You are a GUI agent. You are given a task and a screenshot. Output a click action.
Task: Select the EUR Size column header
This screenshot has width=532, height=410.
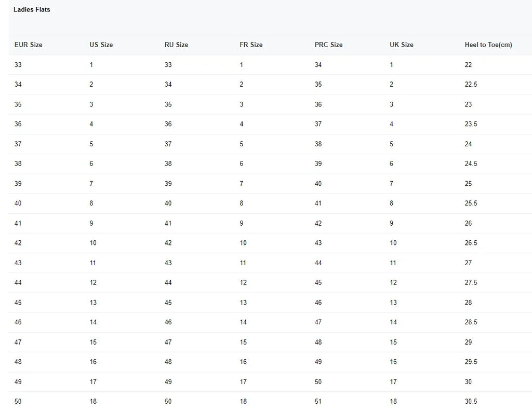(29, 45)
